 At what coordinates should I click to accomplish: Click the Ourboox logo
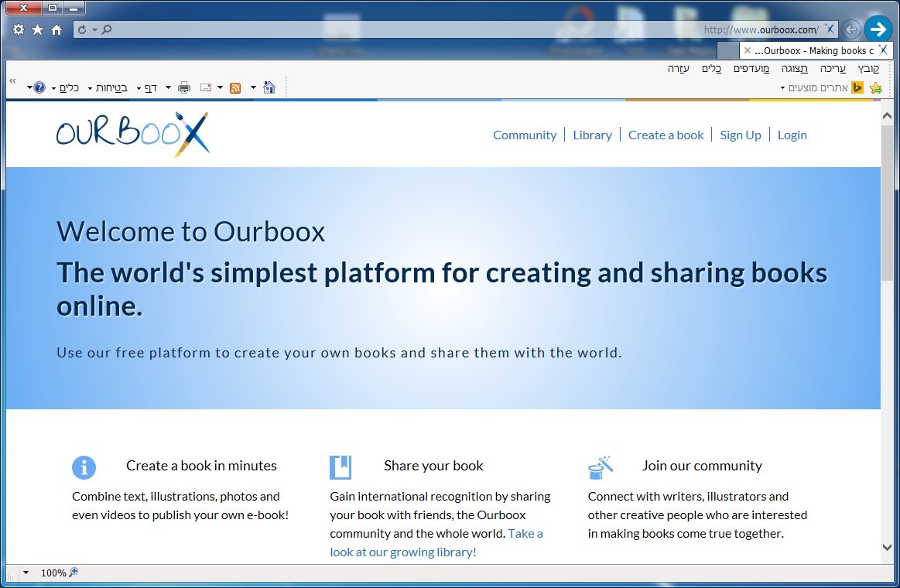tap(132, 135)
